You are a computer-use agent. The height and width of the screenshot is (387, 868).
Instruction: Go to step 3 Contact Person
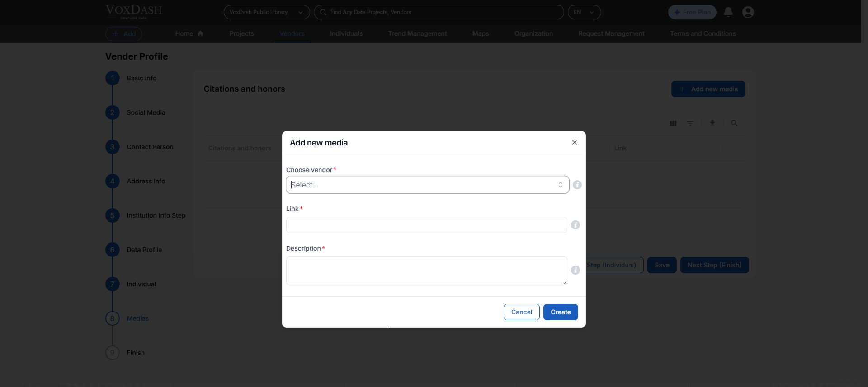coord(140,147)
